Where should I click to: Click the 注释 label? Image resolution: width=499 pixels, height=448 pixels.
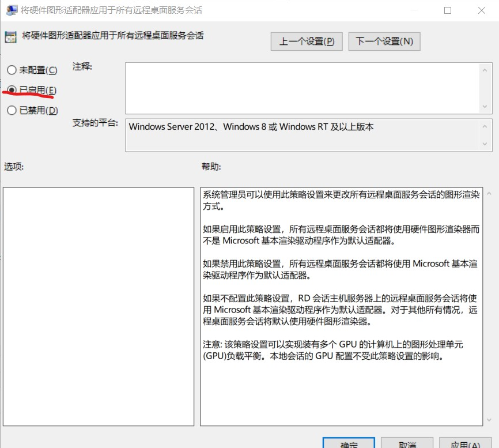[x=82, y=66]
